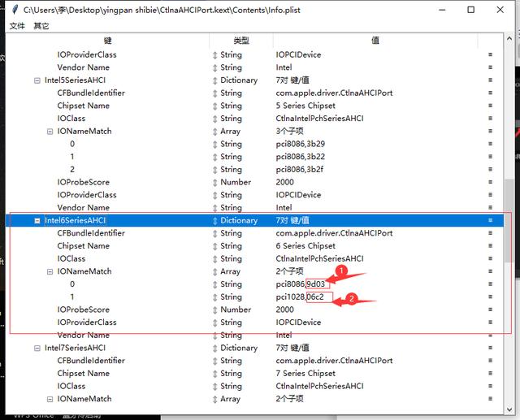The height and width of the screenshot is (420, 520).
Task: Select the 6 Series Chipset value
Action: point(305,246)
